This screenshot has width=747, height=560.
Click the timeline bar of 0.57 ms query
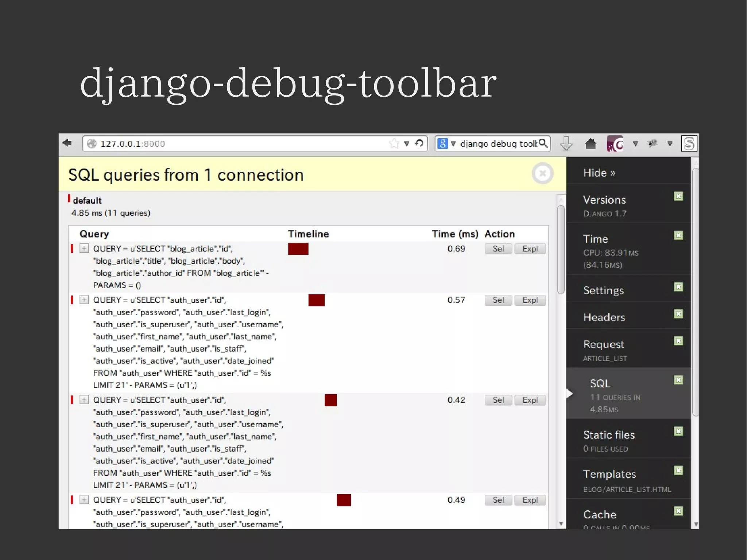(316, 300)
